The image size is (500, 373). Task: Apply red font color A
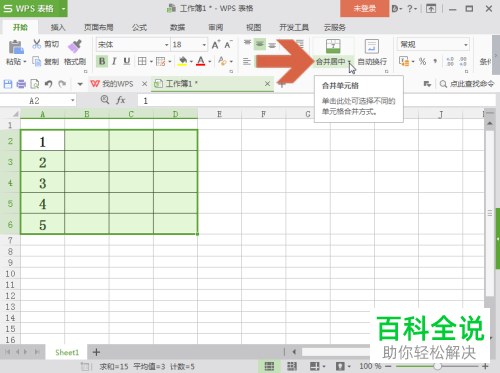coord(200,61)
